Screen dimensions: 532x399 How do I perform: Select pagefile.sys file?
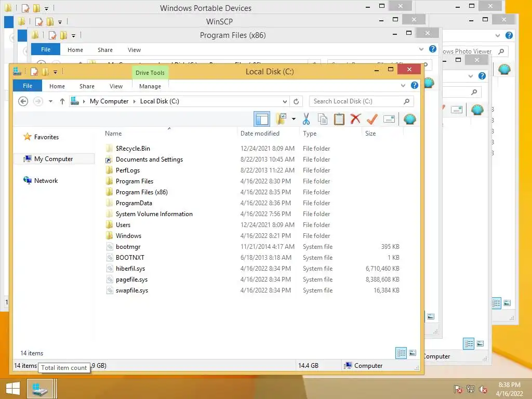131,279
